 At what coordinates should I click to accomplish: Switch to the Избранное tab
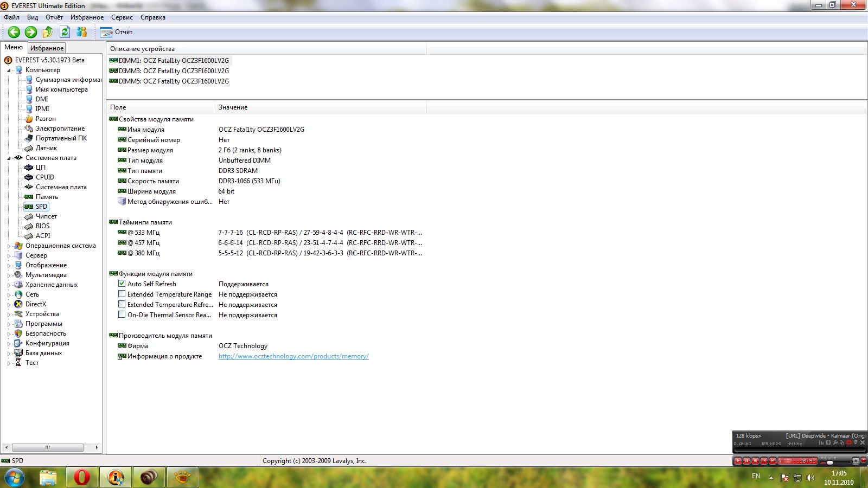point(47,48)
